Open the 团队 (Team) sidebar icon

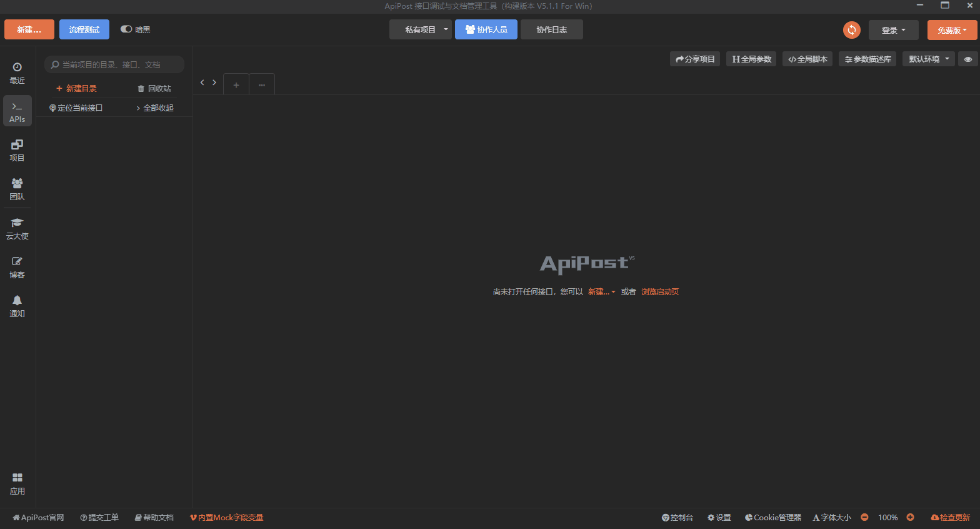pyautogui.click(x=17, y=189)
